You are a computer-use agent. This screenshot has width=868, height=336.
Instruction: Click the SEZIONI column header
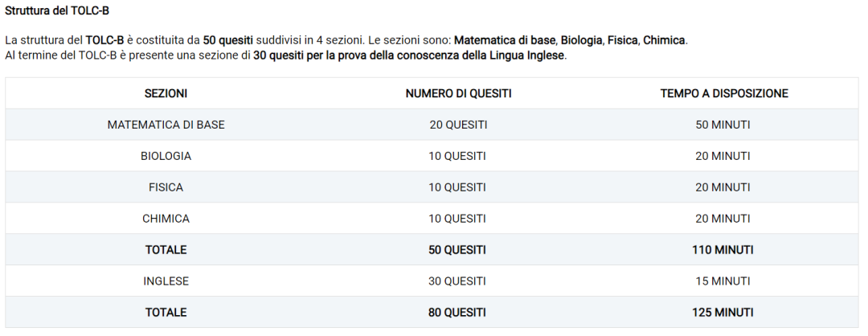166,93
